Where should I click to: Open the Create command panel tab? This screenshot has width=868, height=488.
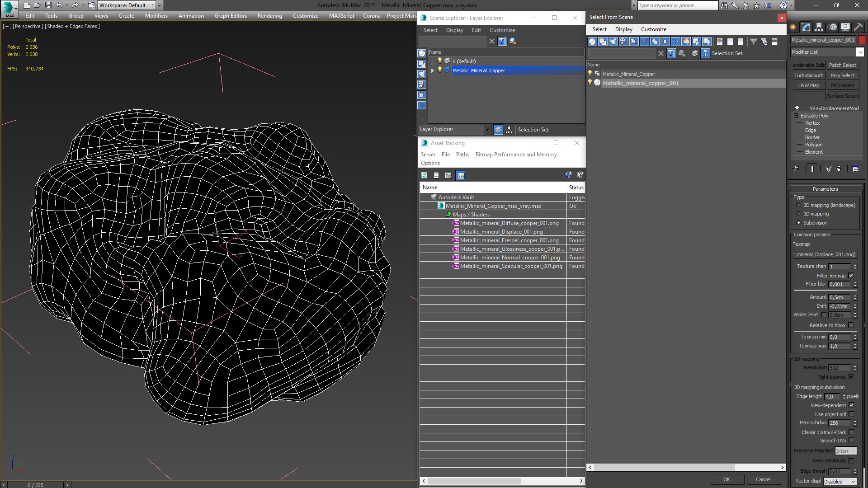point(793,27)
